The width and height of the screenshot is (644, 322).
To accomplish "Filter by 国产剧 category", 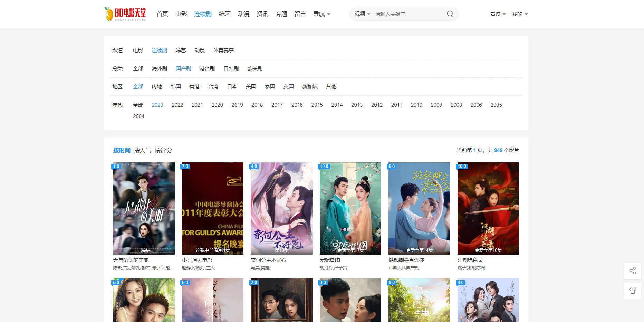I will point(183,69).
